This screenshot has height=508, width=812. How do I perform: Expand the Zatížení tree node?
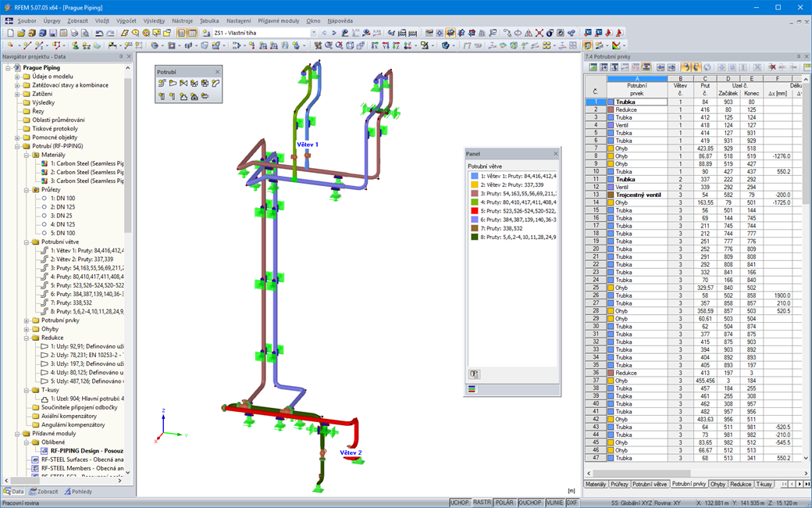pos(17,94)
